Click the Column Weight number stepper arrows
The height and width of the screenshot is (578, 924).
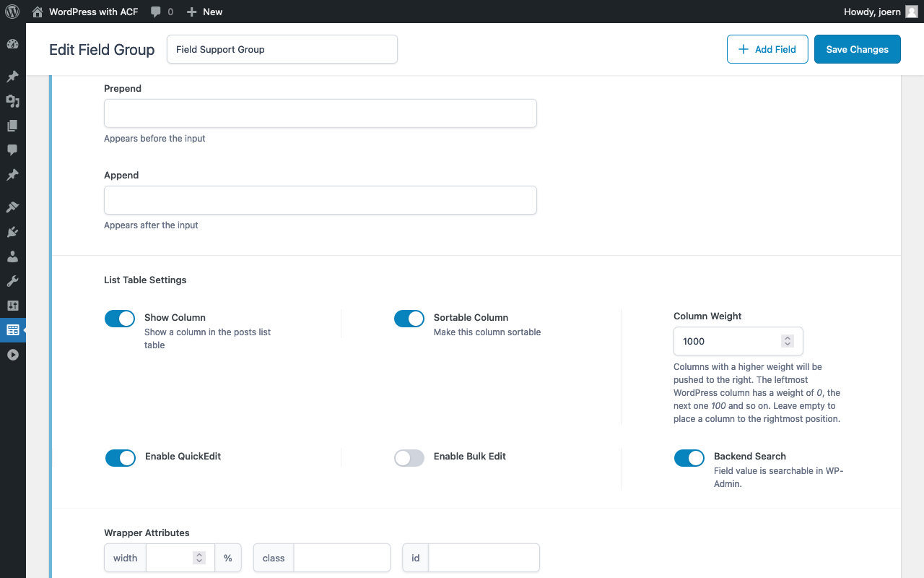(x=788, y=341)
